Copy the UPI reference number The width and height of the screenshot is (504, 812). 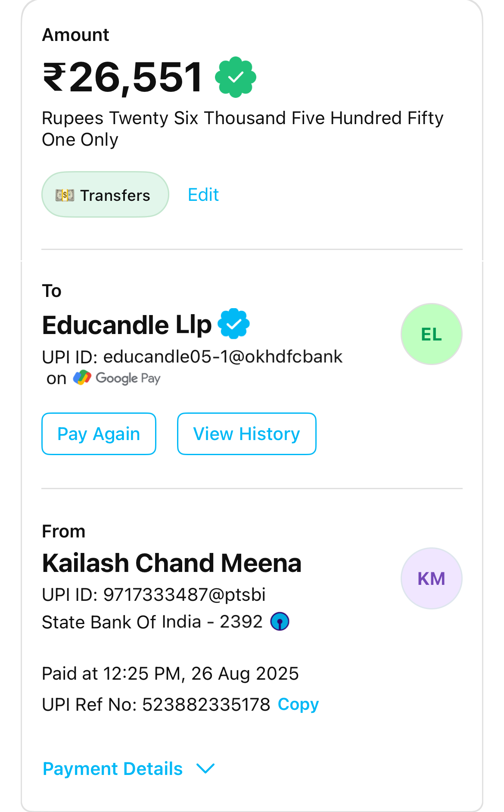(x=298, y=704)
